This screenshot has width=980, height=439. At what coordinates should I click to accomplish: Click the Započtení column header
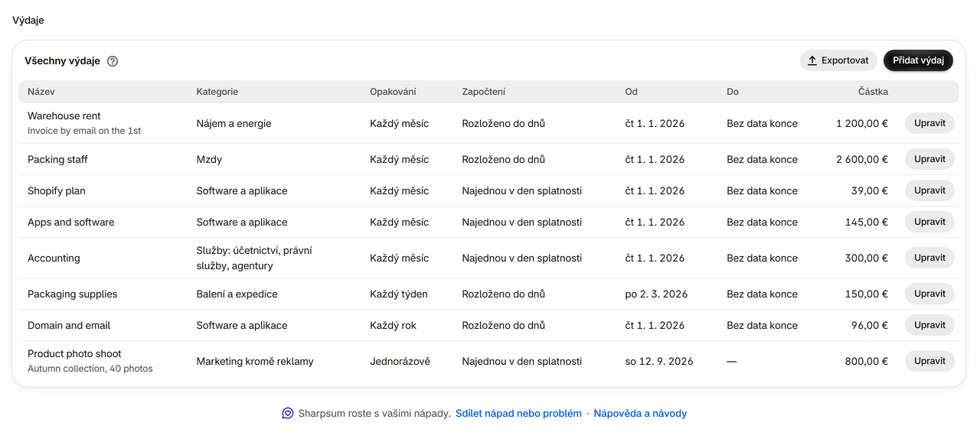[483, 92]
